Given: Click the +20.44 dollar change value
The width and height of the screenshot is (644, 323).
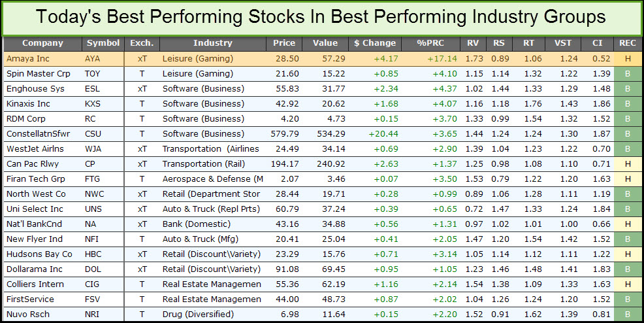Looking at the screenshot, I should 383,134.
